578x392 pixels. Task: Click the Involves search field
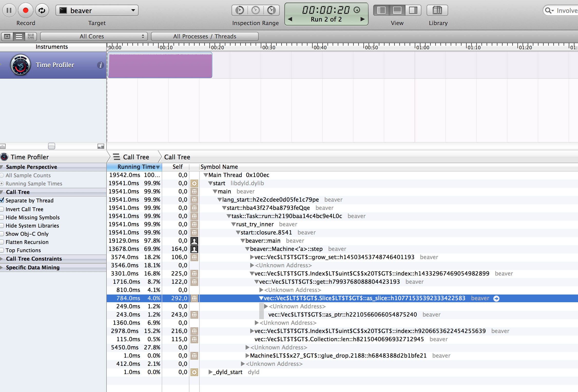coord(561,11)
